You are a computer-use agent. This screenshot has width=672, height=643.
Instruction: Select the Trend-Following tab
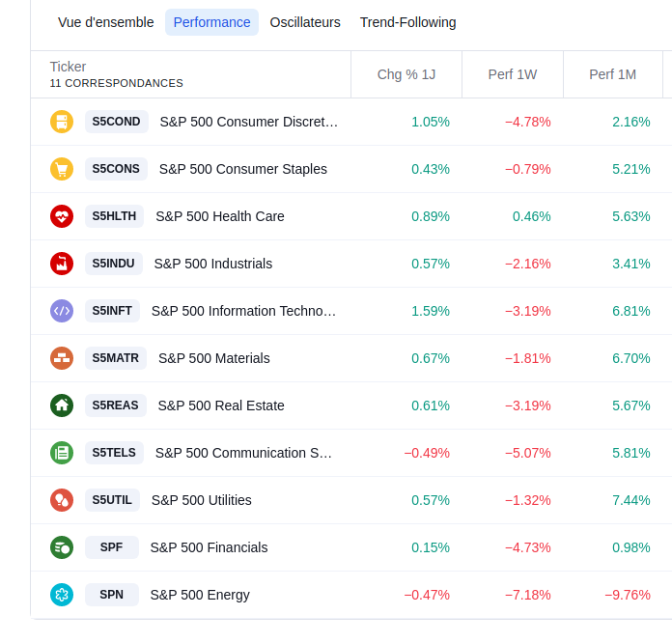[407, 22]
